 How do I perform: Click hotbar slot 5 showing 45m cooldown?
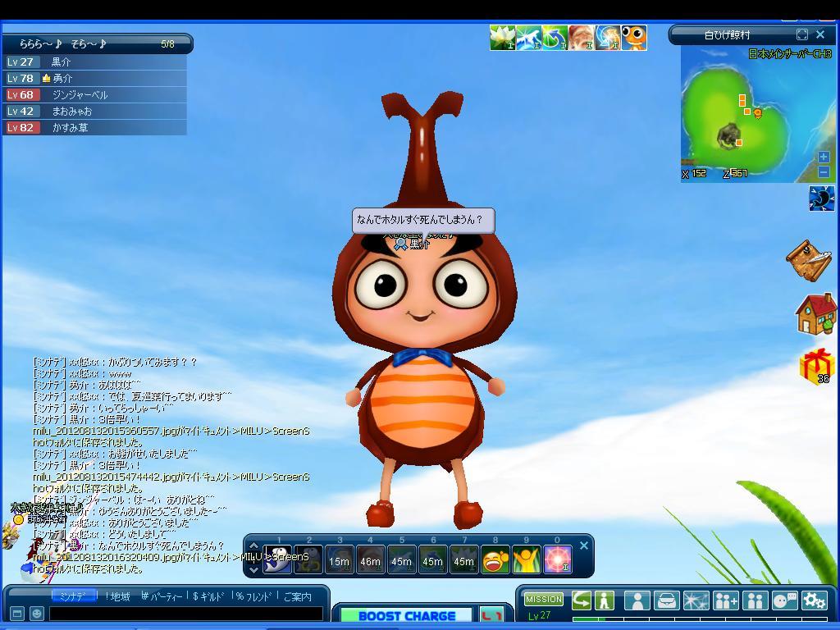click(402, 559)
